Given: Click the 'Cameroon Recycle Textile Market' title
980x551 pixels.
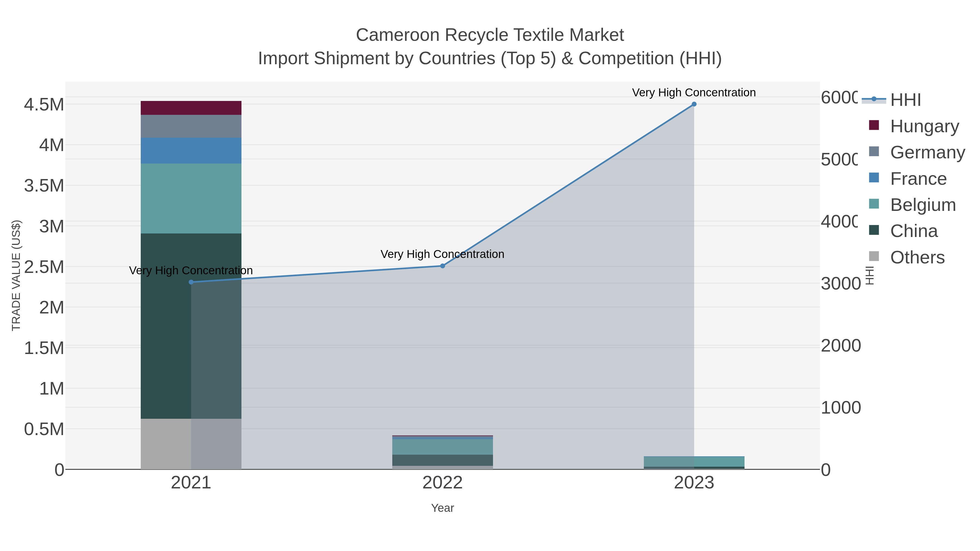Looking at the screenshot, I should (x=490, y=35).
